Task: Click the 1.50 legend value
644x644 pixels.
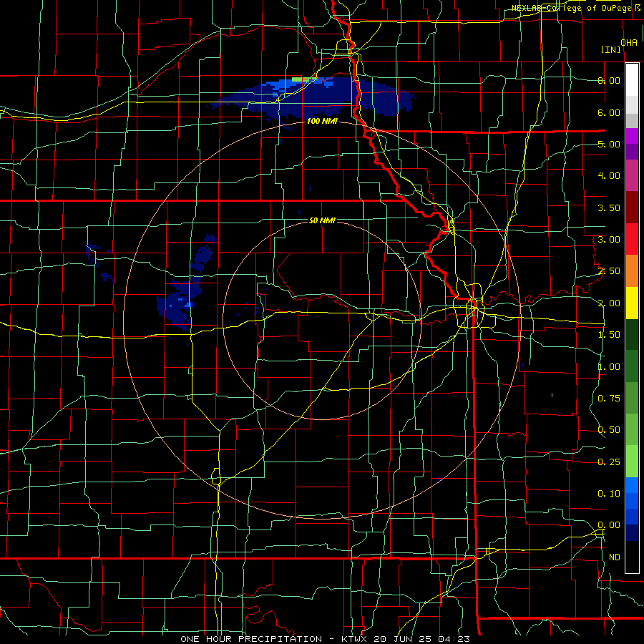Action: [609, 335]
